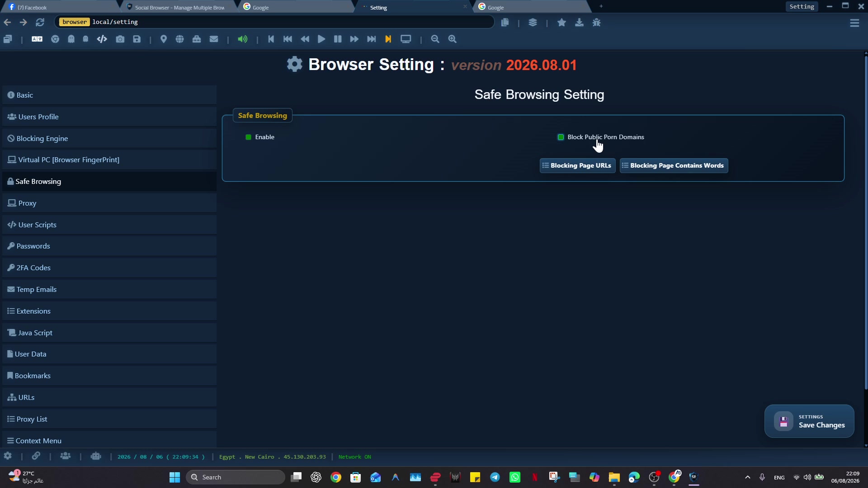Click the save disk icon in toolbar

137,39
